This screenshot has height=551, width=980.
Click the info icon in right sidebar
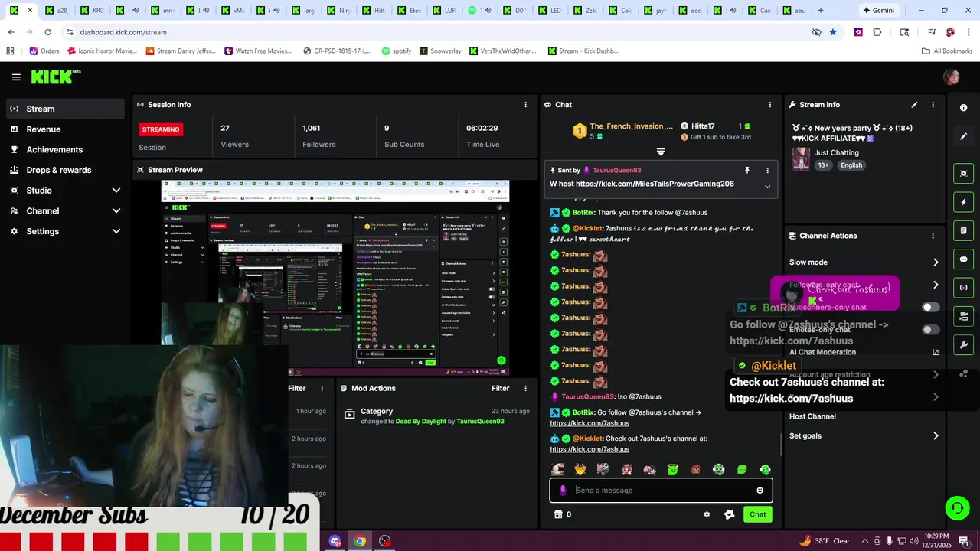click(964, 108)
